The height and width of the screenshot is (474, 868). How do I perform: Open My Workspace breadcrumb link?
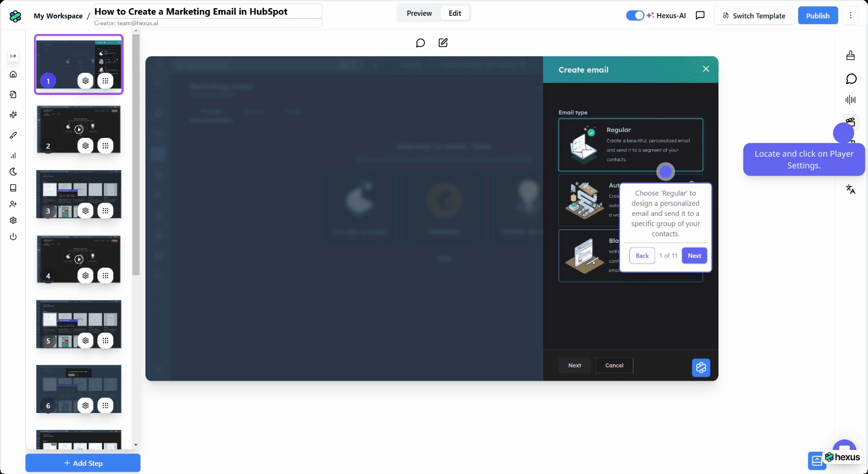point(58,16)
